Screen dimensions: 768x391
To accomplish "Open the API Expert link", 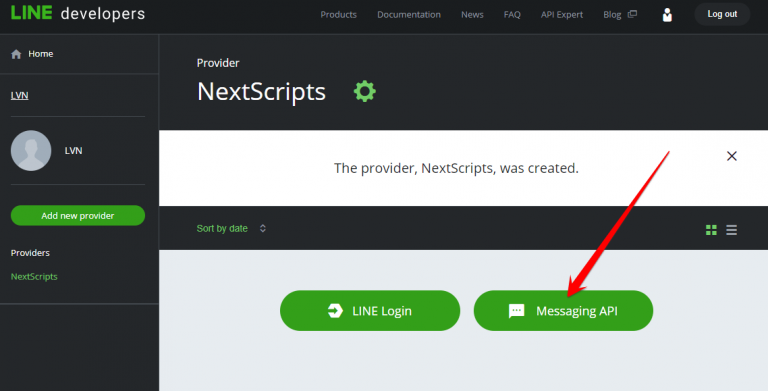I will pos(562,15).
